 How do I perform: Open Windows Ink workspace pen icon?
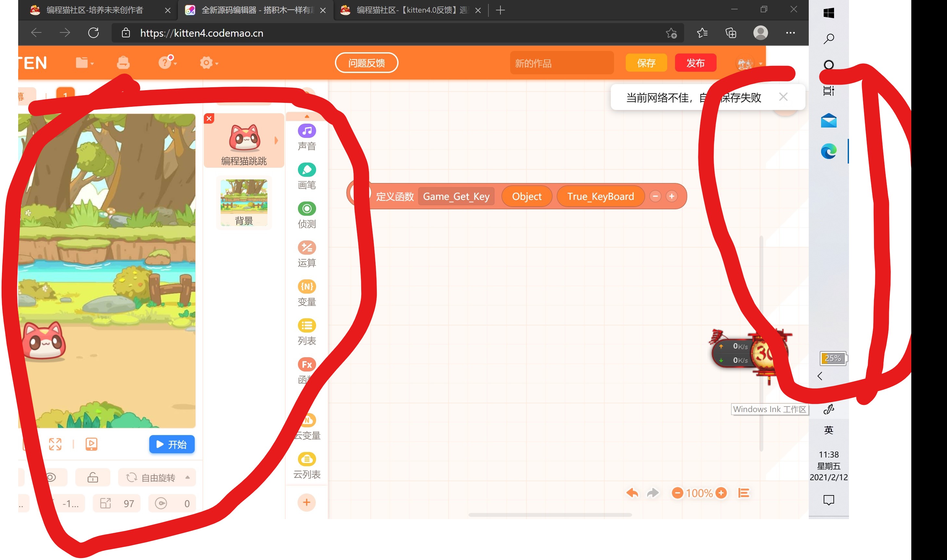pos(829,409)
